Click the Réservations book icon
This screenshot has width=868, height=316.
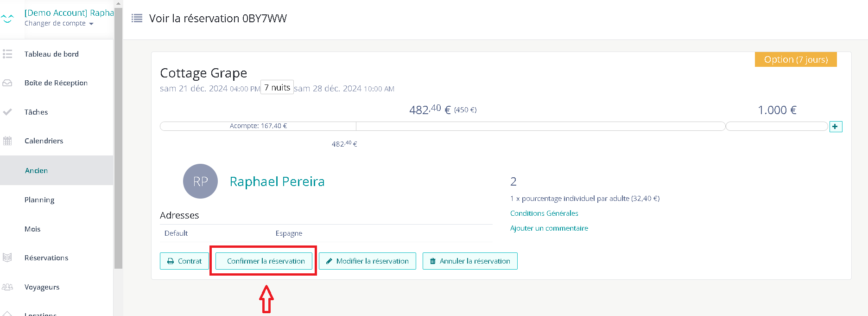point(7,258)
